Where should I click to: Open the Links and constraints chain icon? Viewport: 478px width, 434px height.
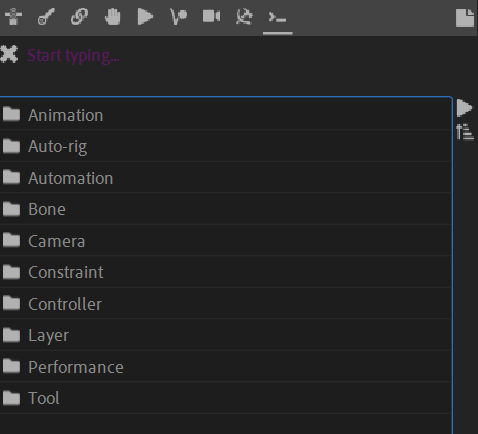pyautogui.click(x=80, y=17)
